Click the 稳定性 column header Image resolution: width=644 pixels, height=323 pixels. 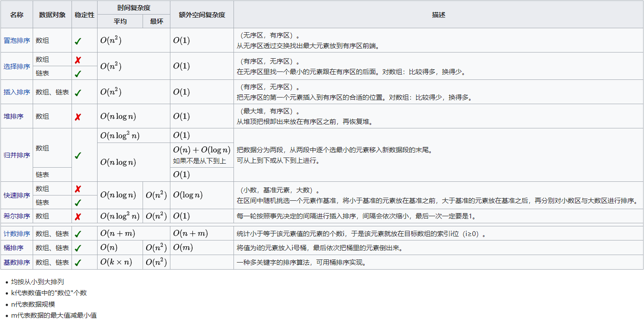[84, 15]
